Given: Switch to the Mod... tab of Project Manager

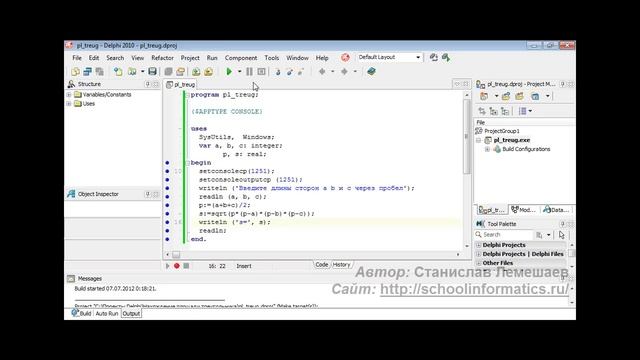Looking at the screenshot, I should coord(524,210).
